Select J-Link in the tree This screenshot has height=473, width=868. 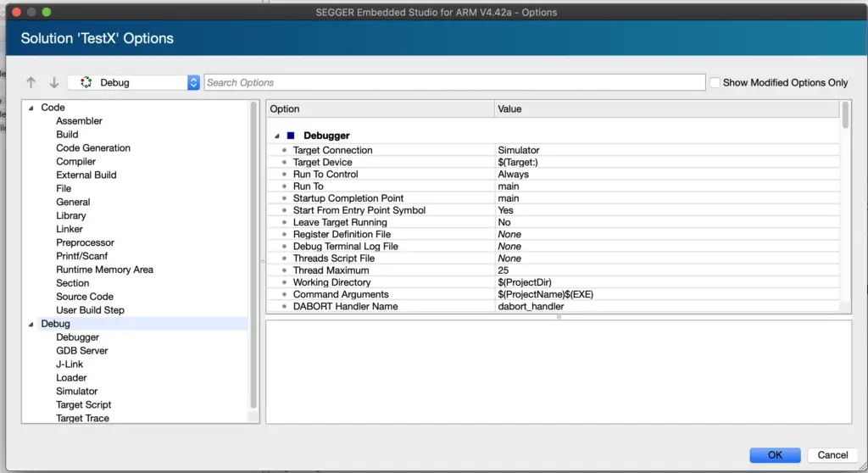tap(70, 364)
